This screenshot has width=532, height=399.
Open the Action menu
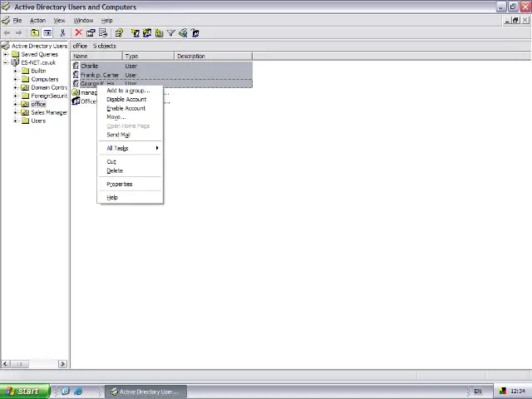(x=37, y=20)
